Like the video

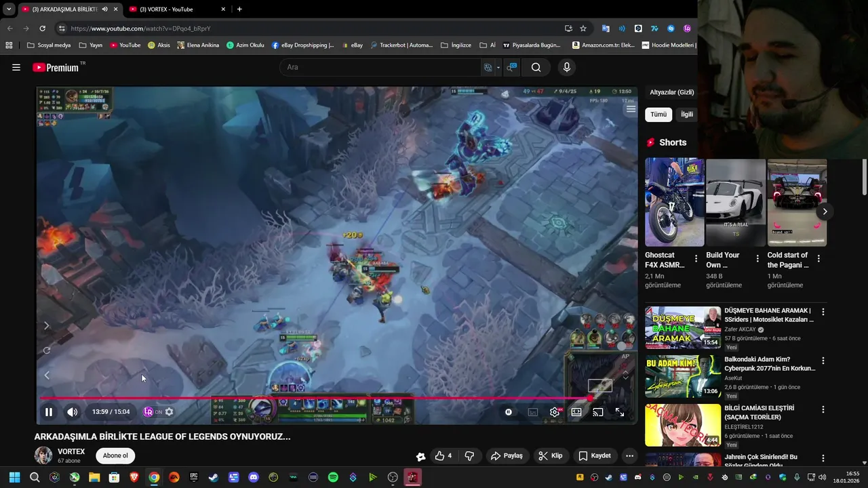[443, 455]
